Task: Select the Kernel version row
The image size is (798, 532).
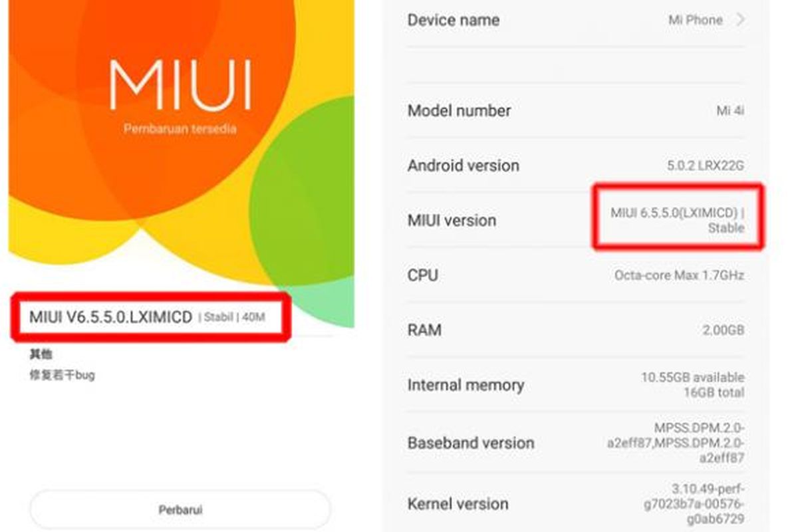Action: coord(576,503)
